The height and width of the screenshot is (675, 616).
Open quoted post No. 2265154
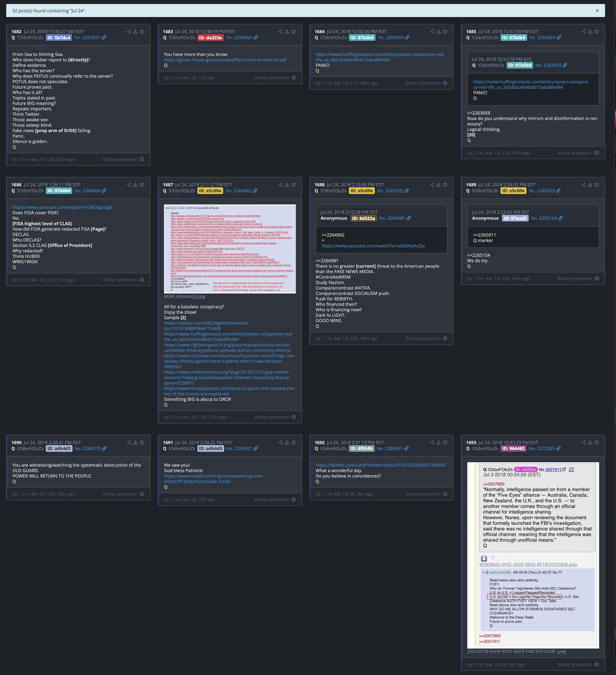click(x=544, y=218)
